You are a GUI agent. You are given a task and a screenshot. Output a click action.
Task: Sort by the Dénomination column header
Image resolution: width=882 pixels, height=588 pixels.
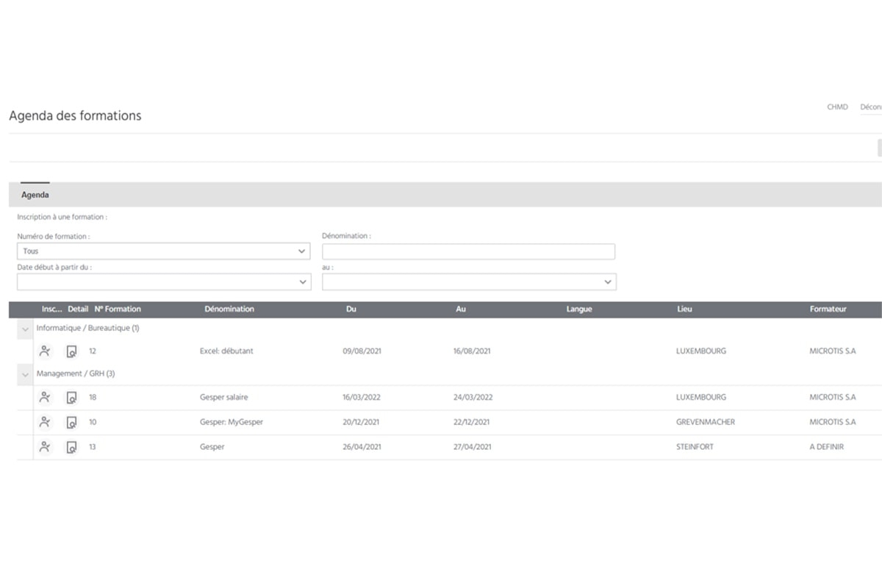pos(229,309)
